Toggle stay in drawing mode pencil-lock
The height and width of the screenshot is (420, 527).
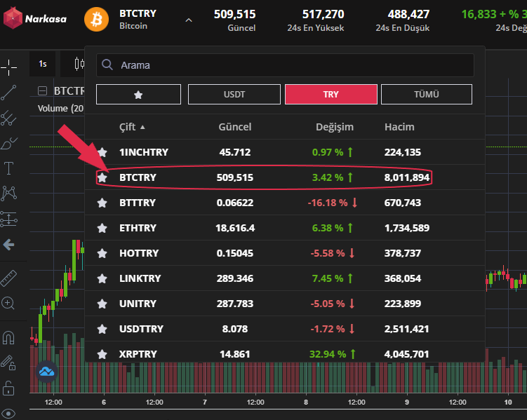pyautogui.click(x=8, y=363)
